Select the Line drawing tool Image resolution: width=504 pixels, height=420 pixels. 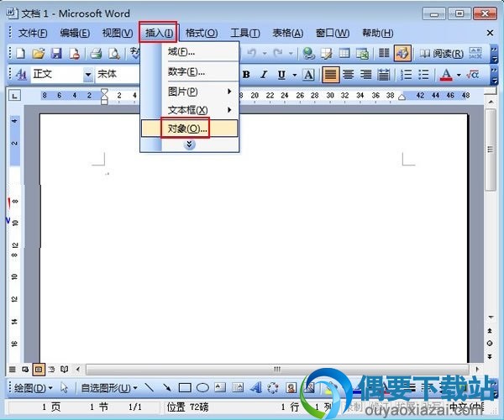(150, 388)
